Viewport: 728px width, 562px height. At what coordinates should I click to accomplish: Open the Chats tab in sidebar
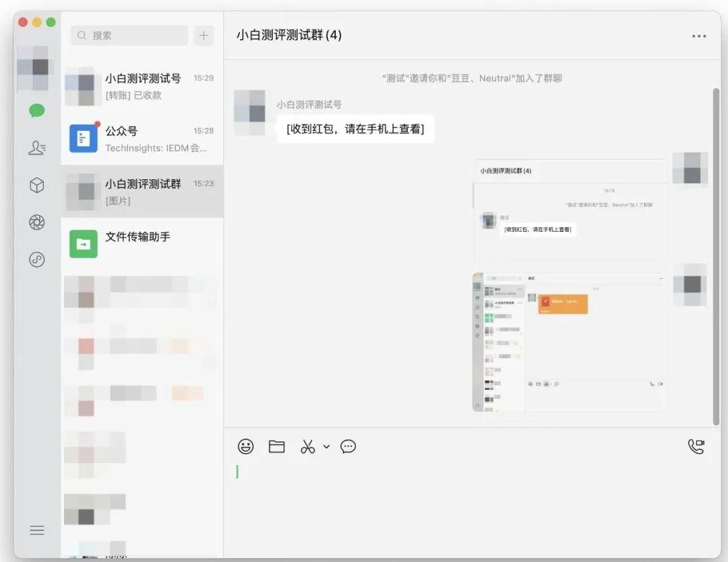click(x=37, y=111)
